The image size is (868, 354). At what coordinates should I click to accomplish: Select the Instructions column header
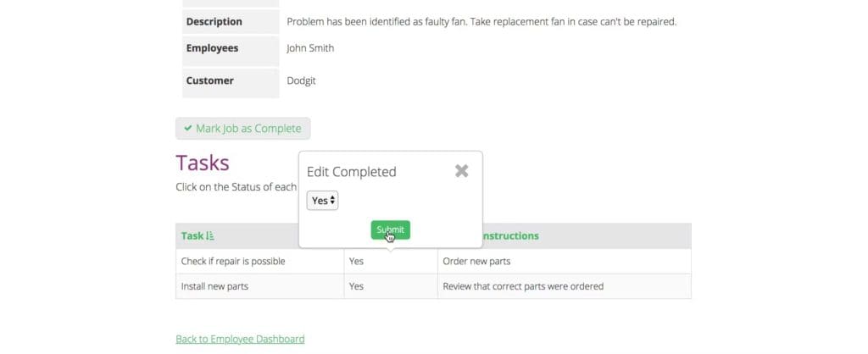(x=507, y=235)
